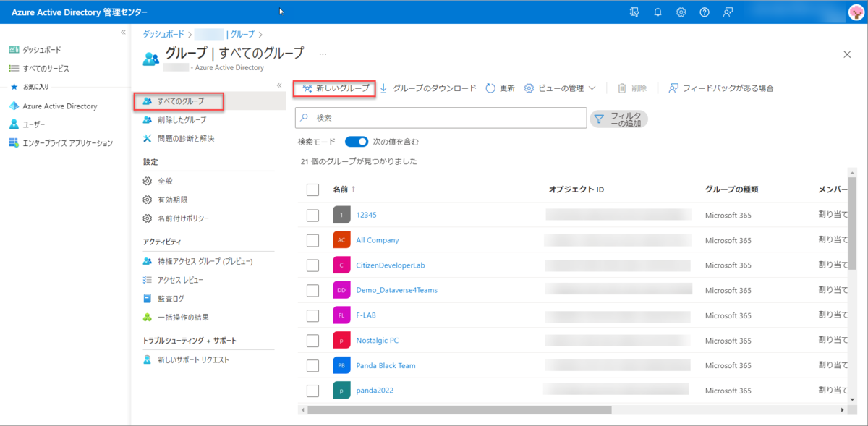The width and height of the screenshot is (868, 426).
Task: Open the notifications bell icon
Action: pos(658,12)
